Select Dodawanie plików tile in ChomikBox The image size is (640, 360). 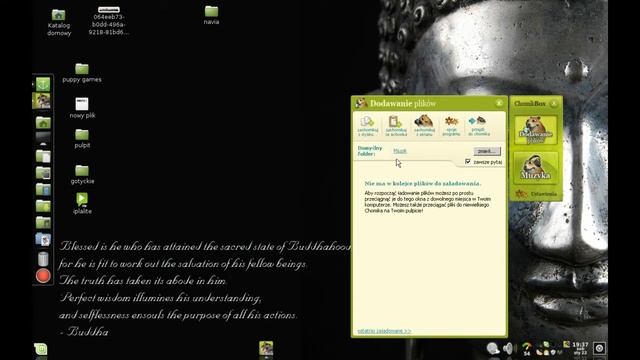pyautogui.click(x=536, y=130)
